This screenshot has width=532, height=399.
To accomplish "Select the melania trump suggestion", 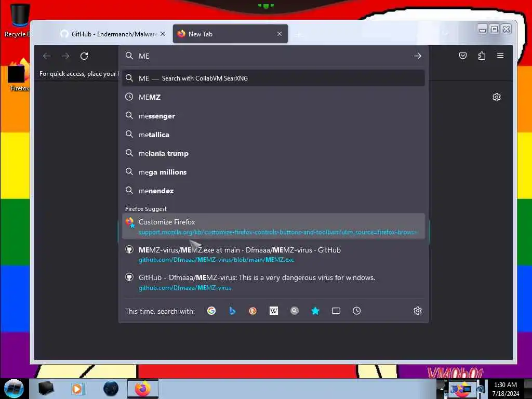I will [273, 153].
